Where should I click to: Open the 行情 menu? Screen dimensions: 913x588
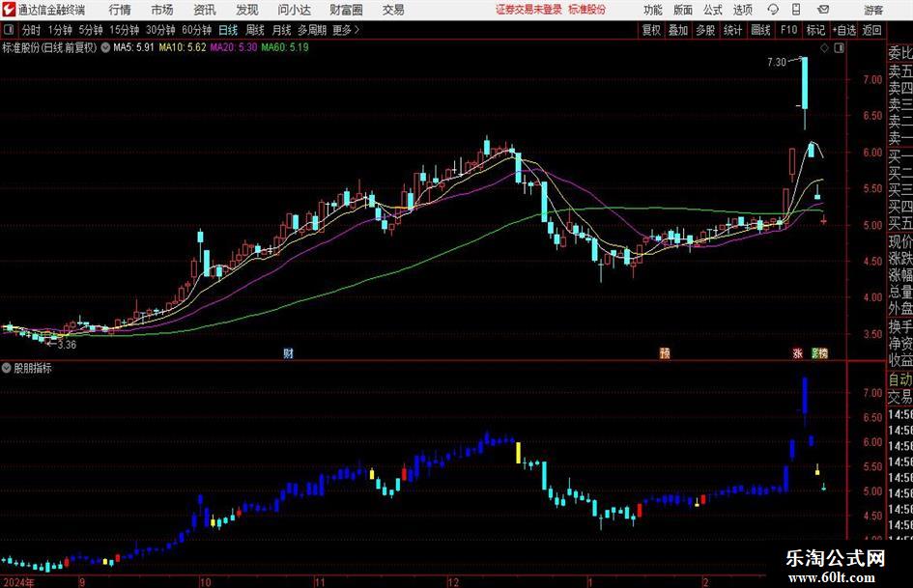120,10
